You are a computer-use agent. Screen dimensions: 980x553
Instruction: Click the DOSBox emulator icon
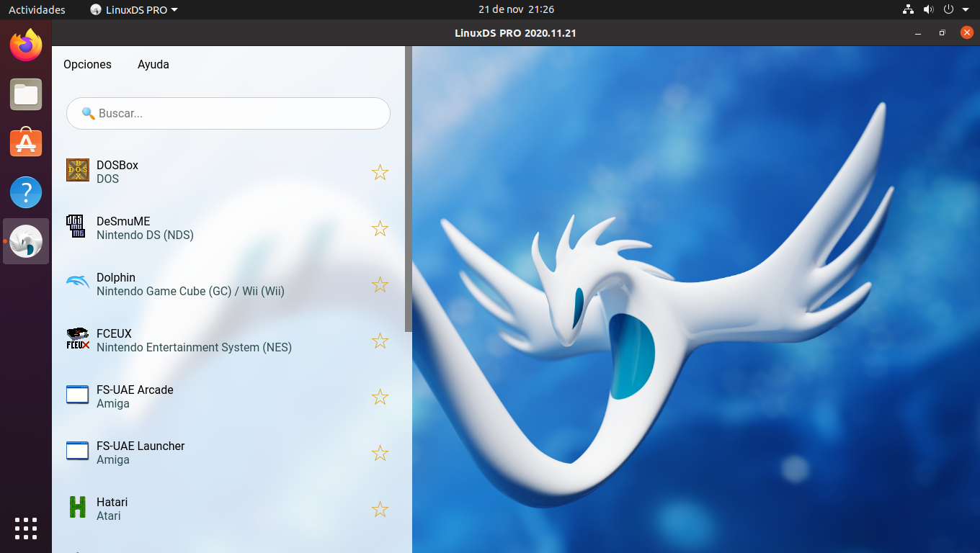point(78,170)
